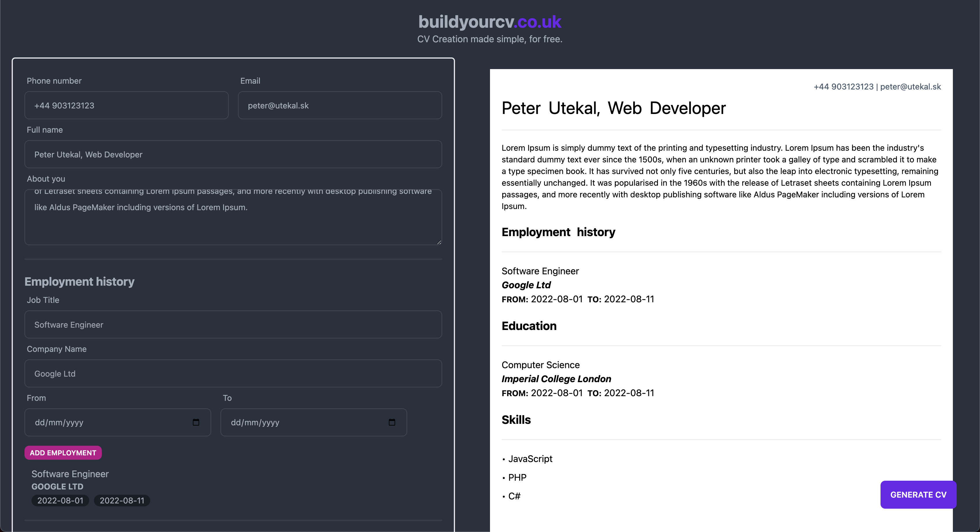The height and width of the screenshot is (532, 980).
Task: Click the Generate CV button
Action: (x=918, y=494)
